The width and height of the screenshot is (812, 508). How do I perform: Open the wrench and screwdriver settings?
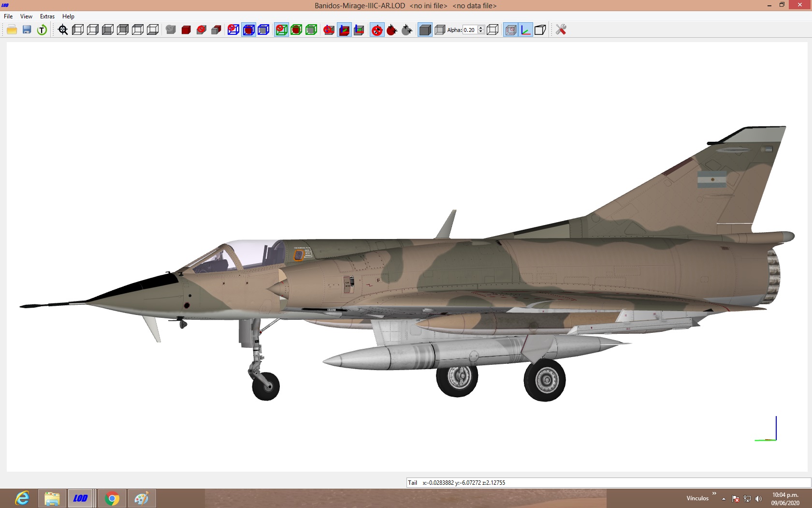pos(561,30)
